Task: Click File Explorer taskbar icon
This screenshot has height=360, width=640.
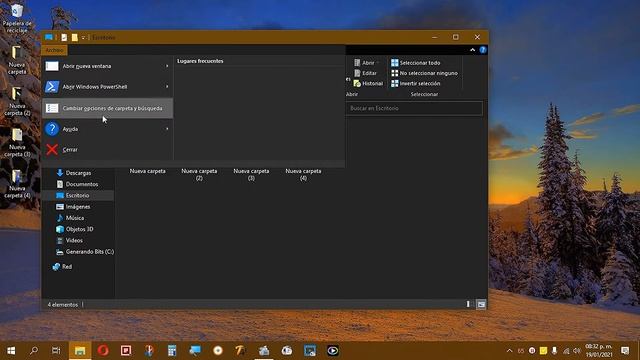Action: [x=80, y=351]
